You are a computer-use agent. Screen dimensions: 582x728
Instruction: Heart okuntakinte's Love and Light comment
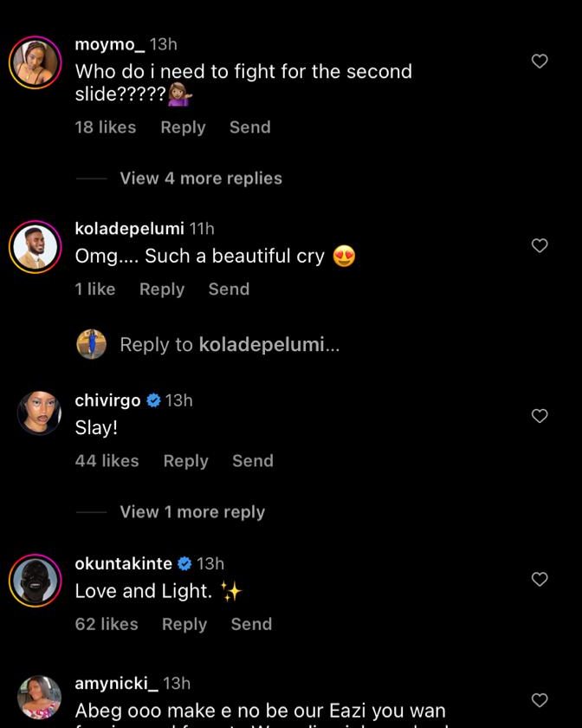(x=540, y=579)
